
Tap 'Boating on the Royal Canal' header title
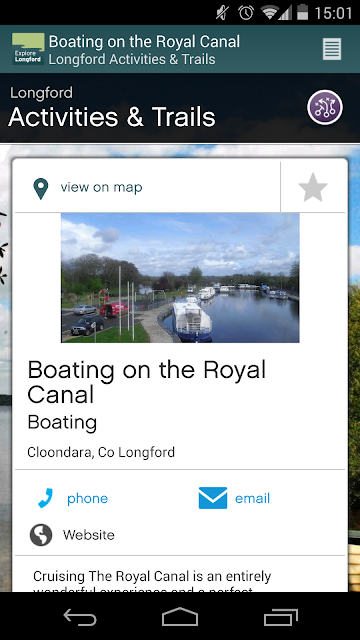144,42
